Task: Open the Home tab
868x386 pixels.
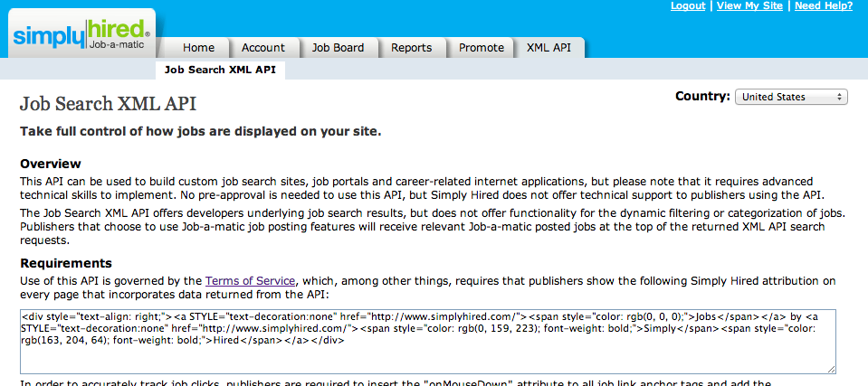Action: [x=198, y=48]
